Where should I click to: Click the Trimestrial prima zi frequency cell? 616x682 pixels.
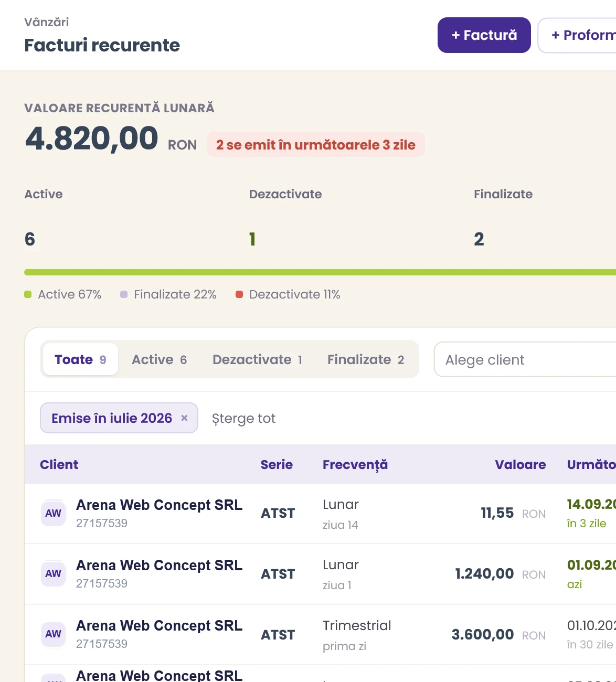coord(357,635)
